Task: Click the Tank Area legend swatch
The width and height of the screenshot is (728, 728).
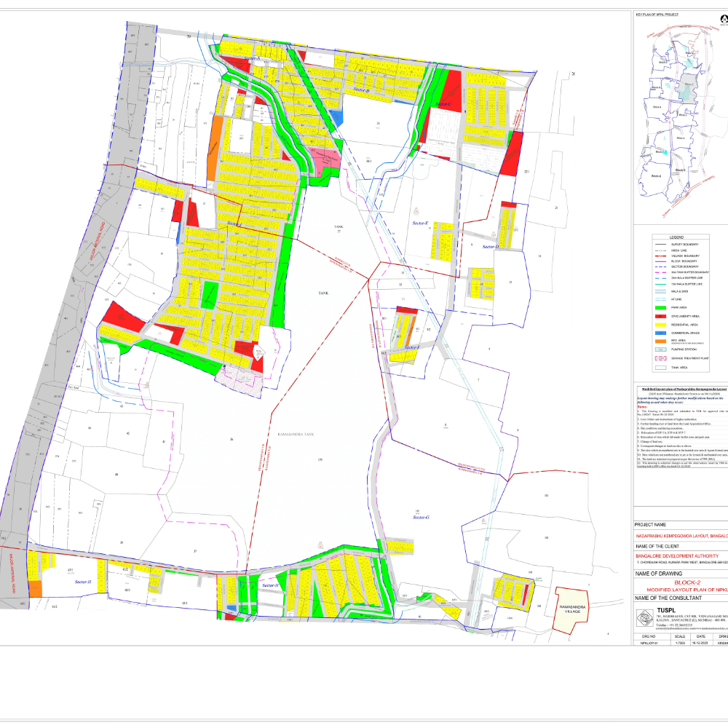Action: coord(661,367)
